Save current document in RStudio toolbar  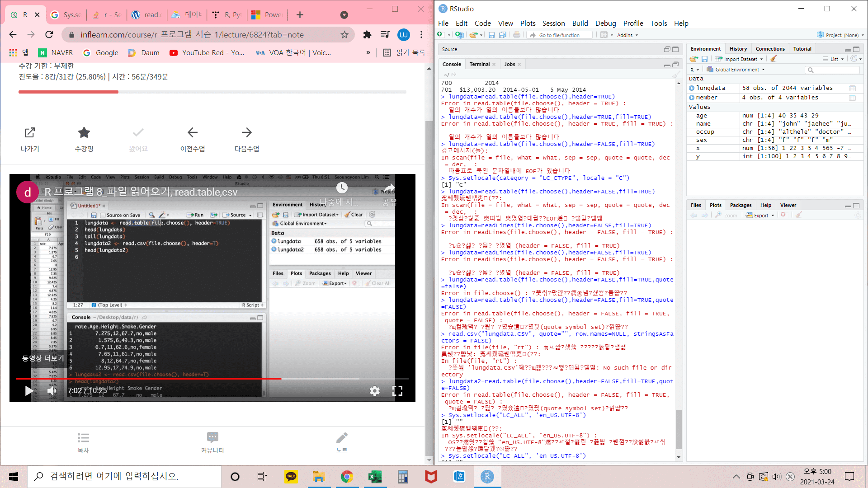(x=491, y=35)
